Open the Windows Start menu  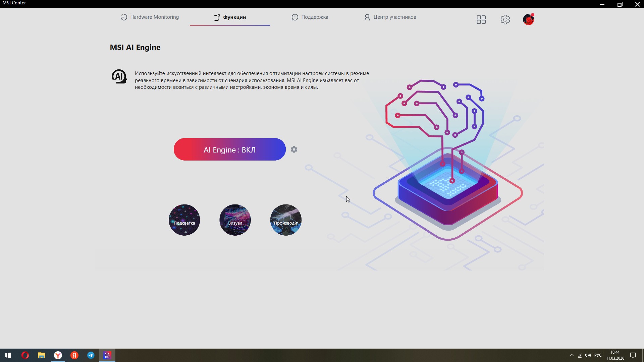point(8,355)
